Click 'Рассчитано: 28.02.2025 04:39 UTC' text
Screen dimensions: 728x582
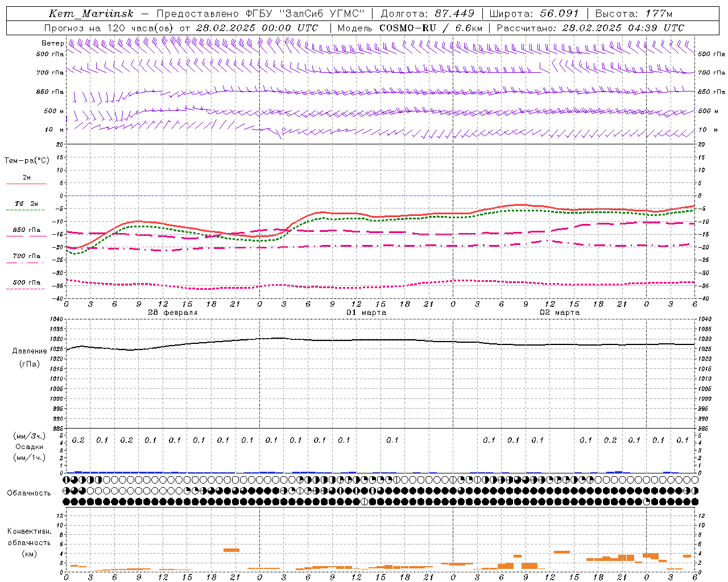pyautogui.click(x=590, y=28)
